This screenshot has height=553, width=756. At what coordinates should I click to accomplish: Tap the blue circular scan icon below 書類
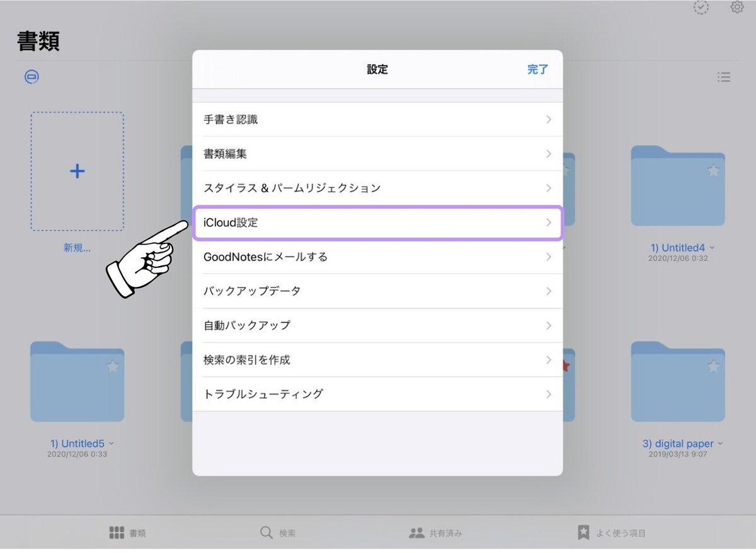point(31,76)
